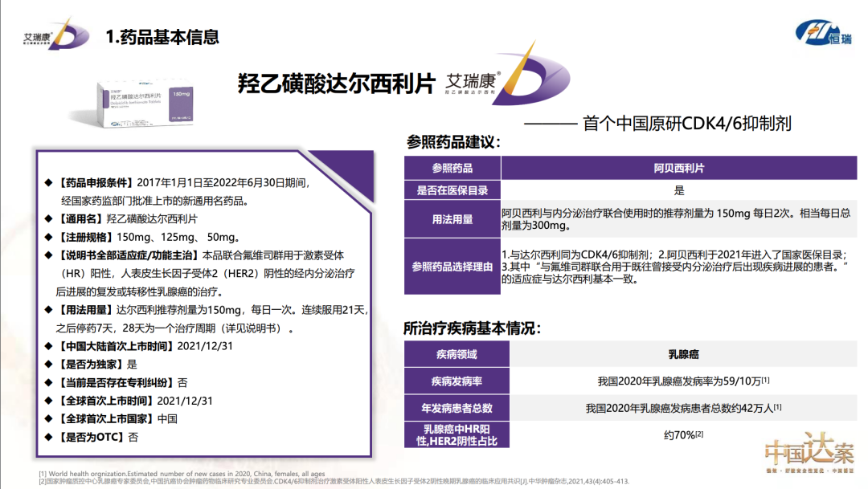Select the 是否在医保目录 row label

point(452,191)
